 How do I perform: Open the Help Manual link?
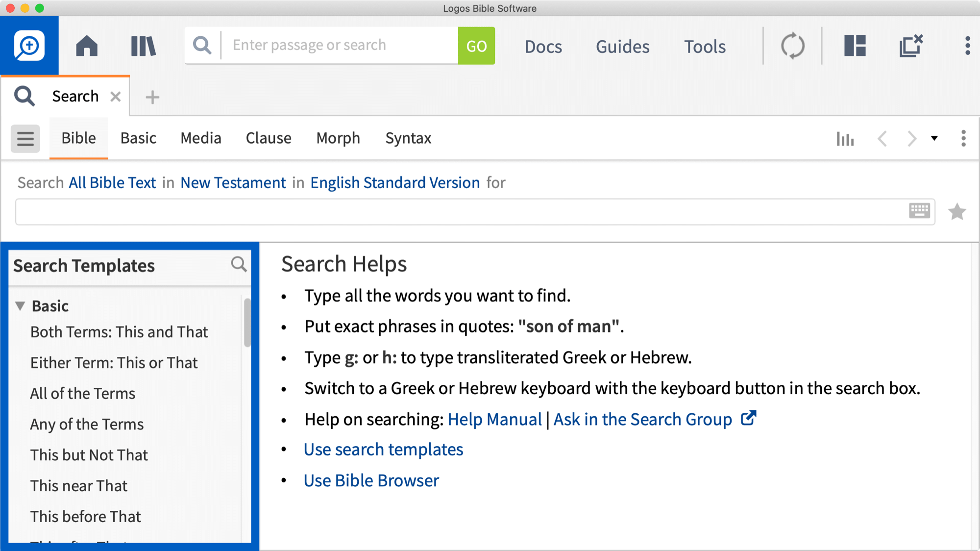tap(494, 419)
